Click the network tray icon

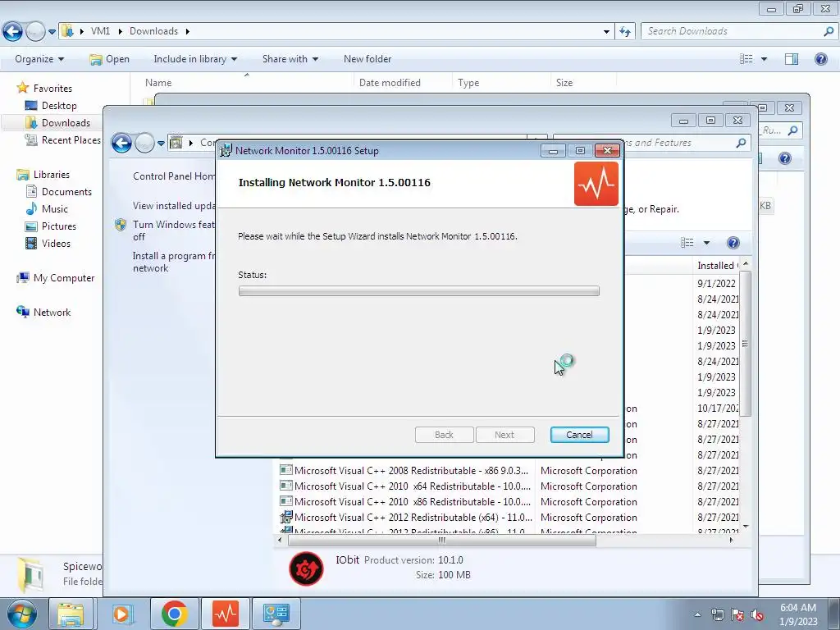pyautogui.click(x=717, y=614)
